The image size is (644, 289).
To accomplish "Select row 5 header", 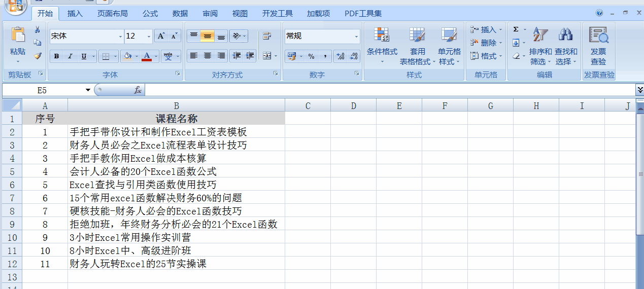I will point(12,171).
